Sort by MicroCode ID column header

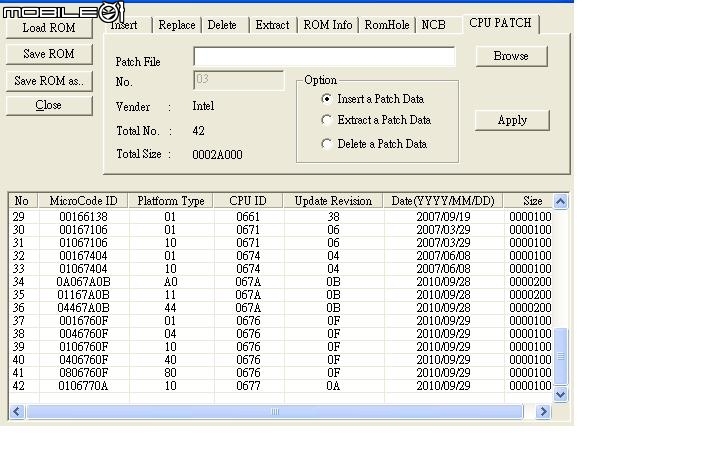[x=83, y=201]
